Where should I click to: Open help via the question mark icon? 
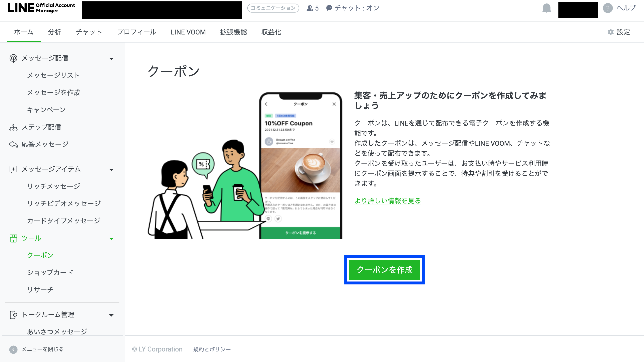click(x=608, y=8)
